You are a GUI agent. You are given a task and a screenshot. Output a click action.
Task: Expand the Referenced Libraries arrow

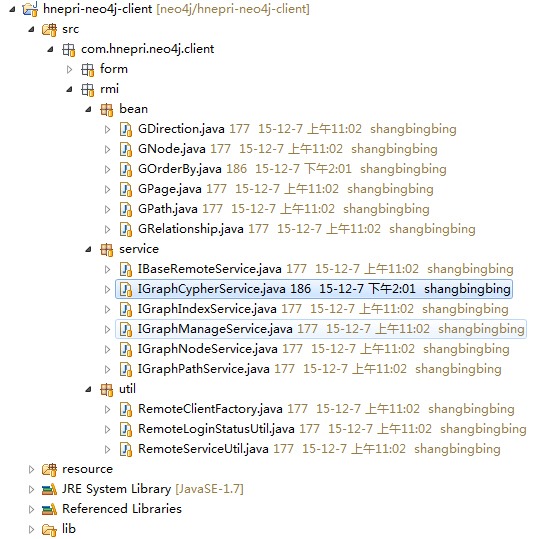tap(31, 509)
